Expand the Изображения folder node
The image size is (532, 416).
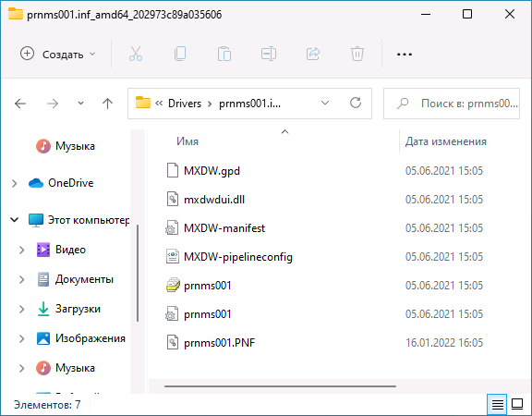point(22,338)
